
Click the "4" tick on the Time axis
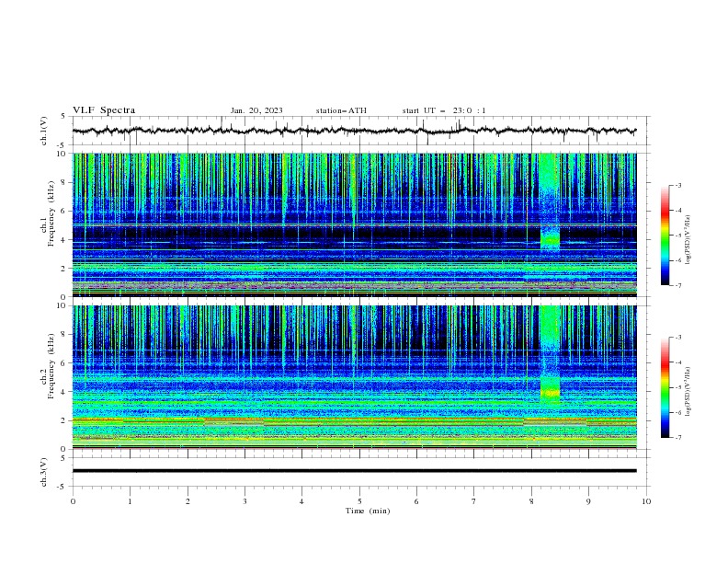click(301, 501)
